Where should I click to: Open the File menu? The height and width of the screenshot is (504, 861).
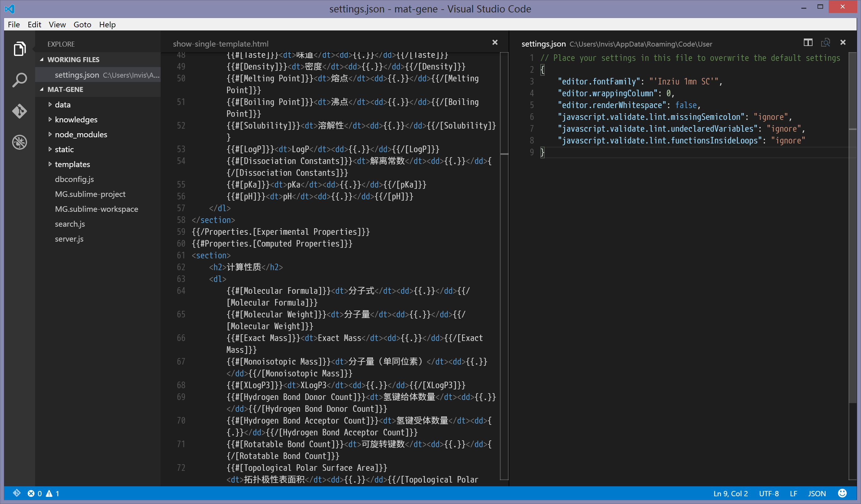point(14,25)
